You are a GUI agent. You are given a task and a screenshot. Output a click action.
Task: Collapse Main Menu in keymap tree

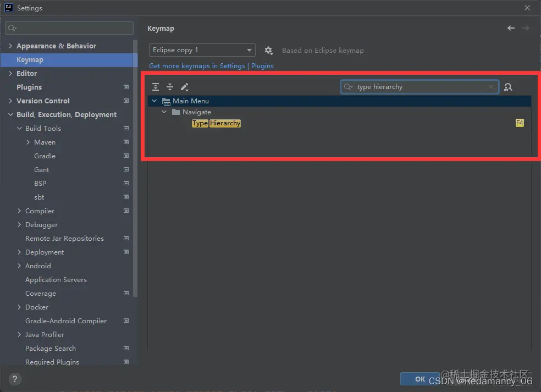click(154, 101)
